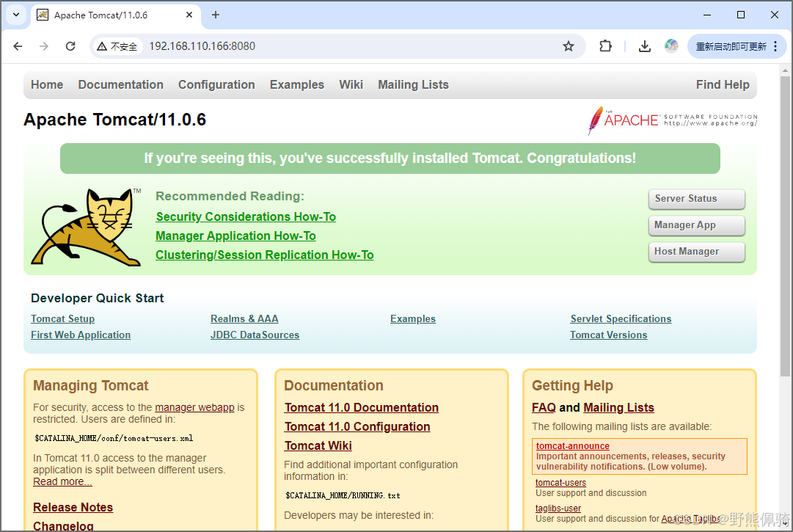Open Manager Application How-To link

click(235, 236)
